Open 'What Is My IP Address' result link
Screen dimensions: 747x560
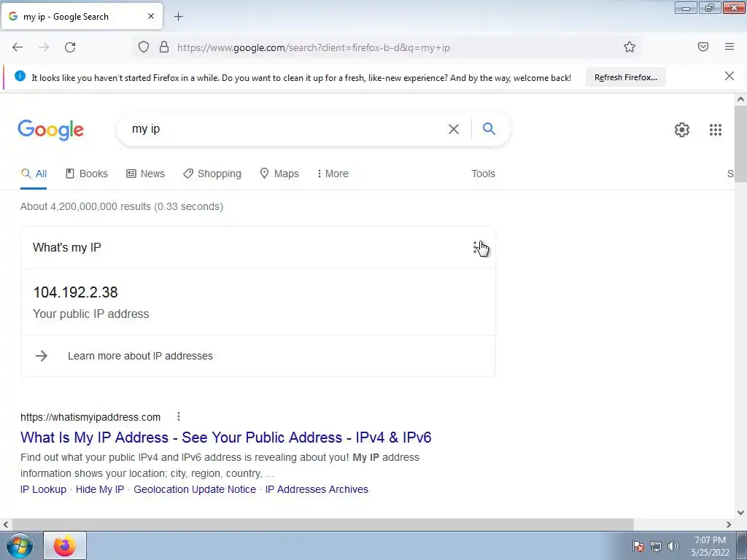pyautogui.click(x=226, y=437)
